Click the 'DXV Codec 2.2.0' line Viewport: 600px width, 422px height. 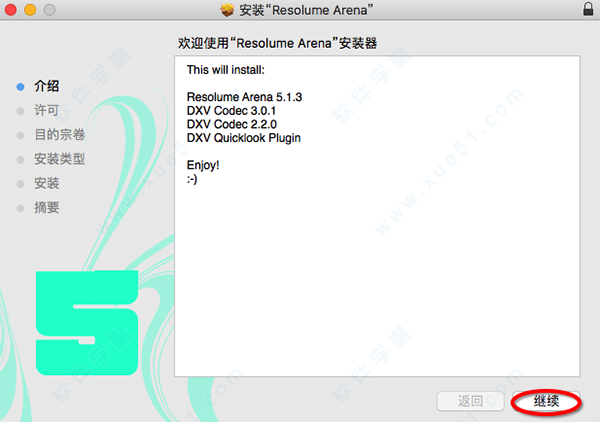point(232,124)
